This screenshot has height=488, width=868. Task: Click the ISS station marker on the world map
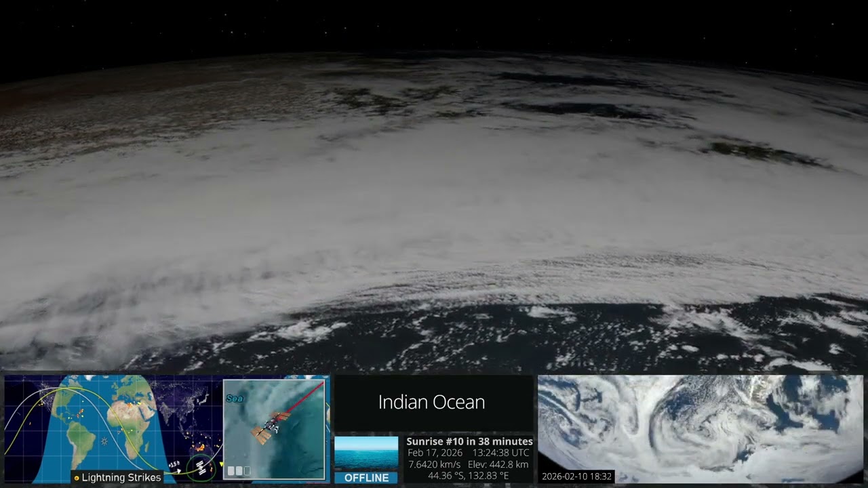click(201, 467)
